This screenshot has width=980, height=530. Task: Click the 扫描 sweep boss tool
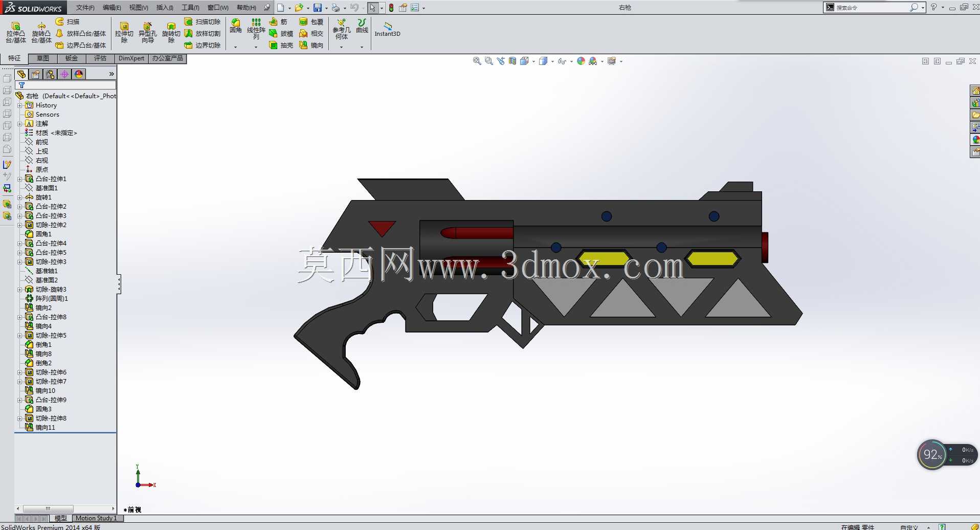click(68, 21)
